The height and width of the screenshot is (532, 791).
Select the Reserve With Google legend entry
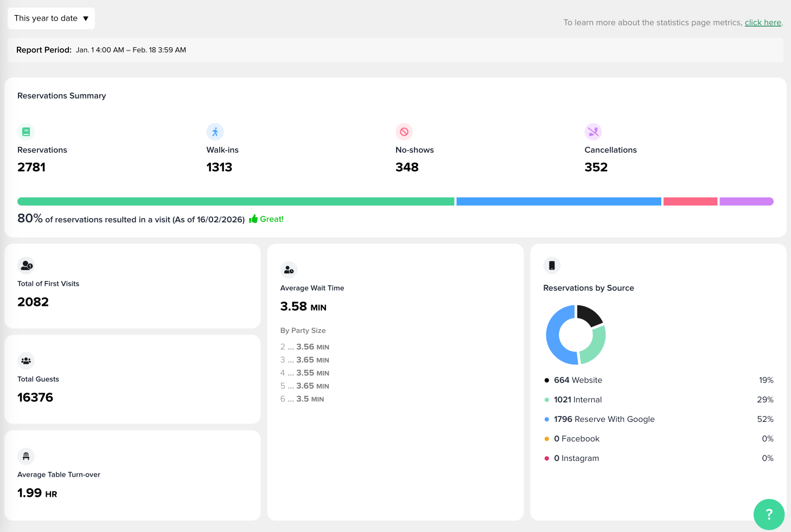click(x=604, y=419)
